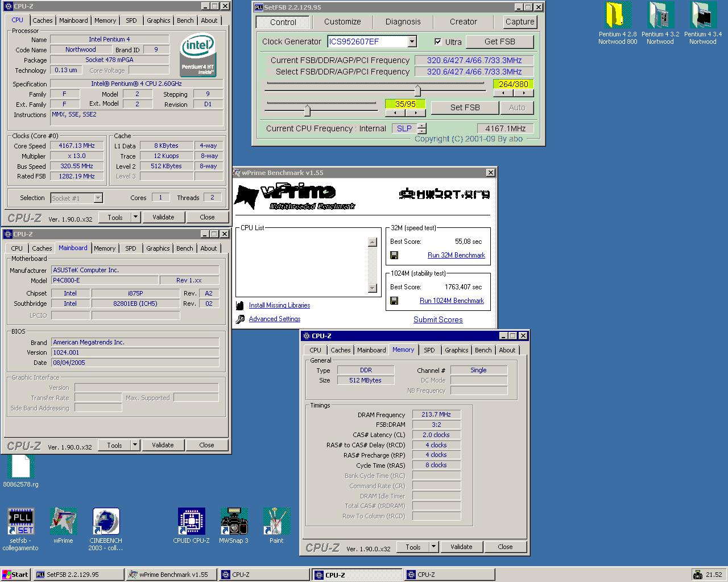Viewport: 728px width, 582px height.
Task: Click save icon beside Run 1024M Benchmark
Action: pyautogui.click(x=394, y=301)
